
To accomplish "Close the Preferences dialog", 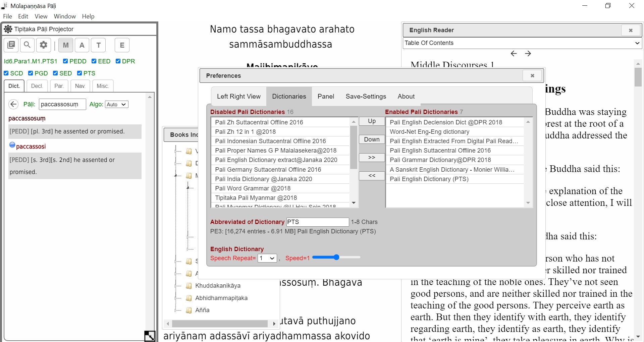I will tap(532, 75).
